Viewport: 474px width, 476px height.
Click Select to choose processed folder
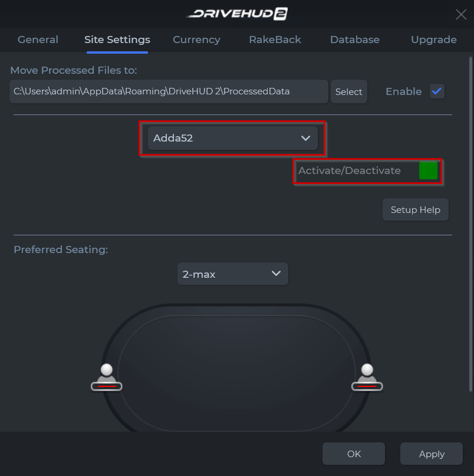349,91
